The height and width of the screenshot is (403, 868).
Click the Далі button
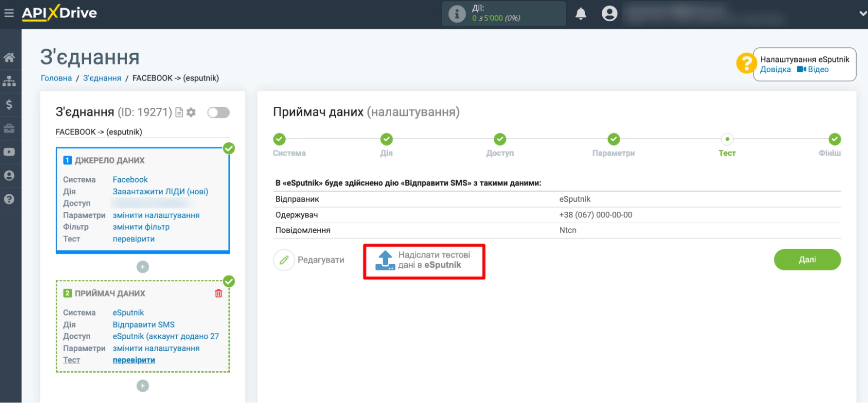807,260
